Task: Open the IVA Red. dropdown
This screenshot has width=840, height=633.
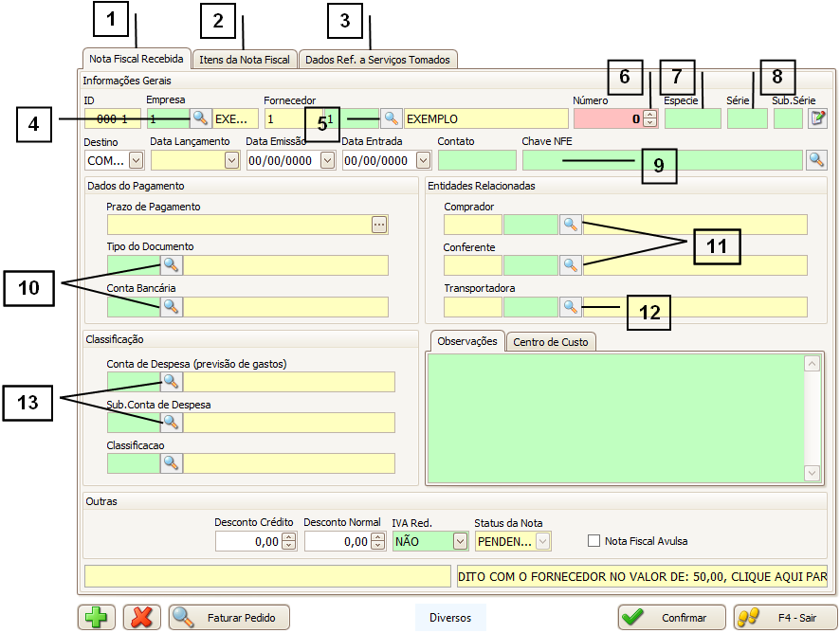Action: pyautogui.click(x=461, y=541)
